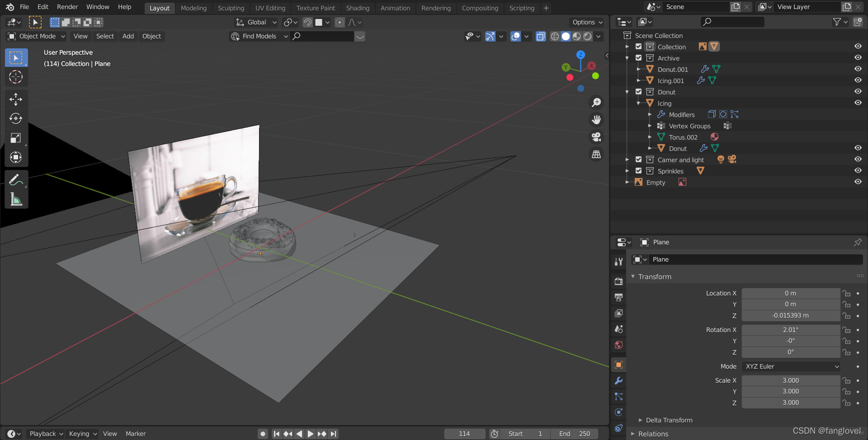
Task: Switch to rendered viewport shading
Action: click(587, 37)
